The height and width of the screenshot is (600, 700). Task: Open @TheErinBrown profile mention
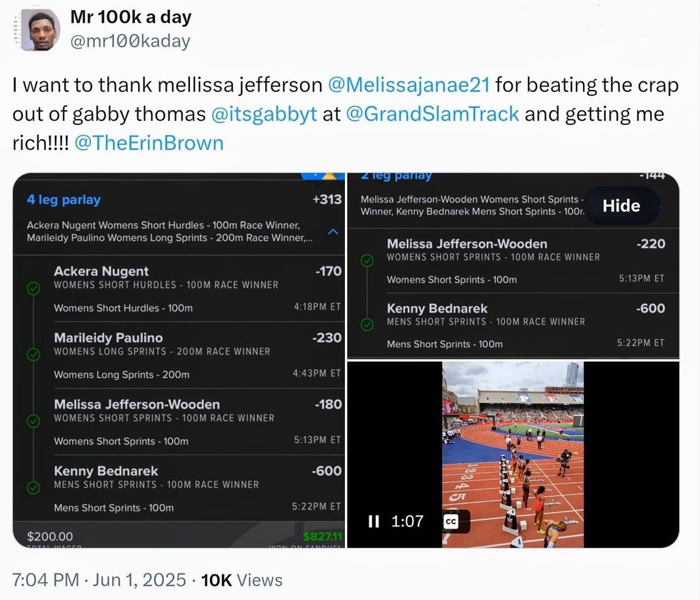pos(149,143)
